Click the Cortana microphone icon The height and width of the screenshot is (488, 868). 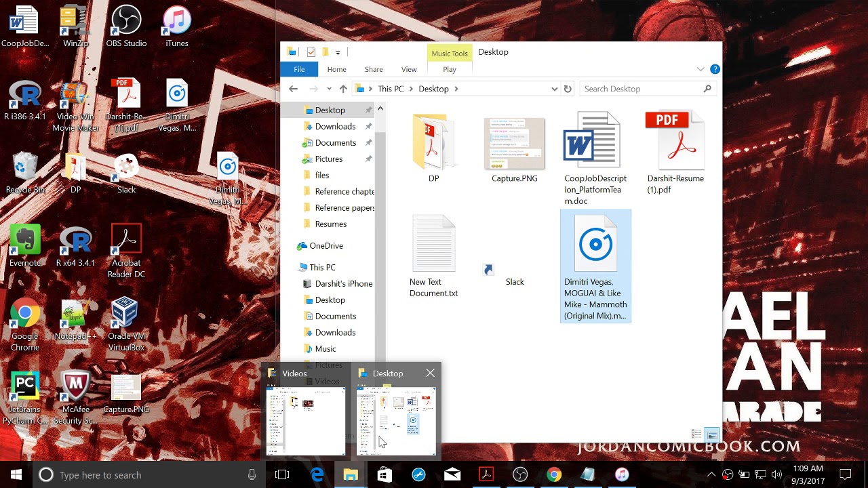(252, 475)
